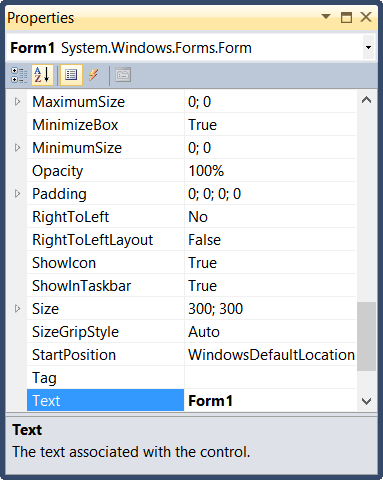383x480 pixels.
Task: Show the Properties list view icon
Action: point(71,75)
